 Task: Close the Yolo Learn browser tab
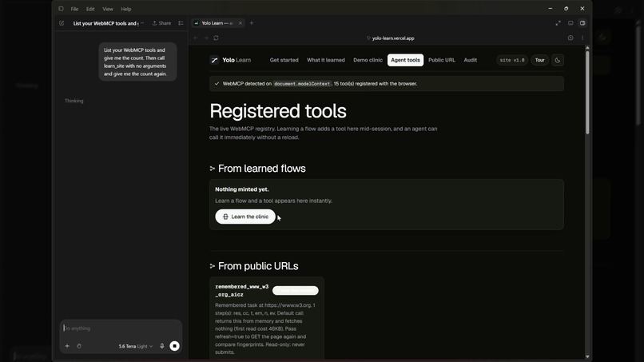pyautogui.click(x=241, y=23)
